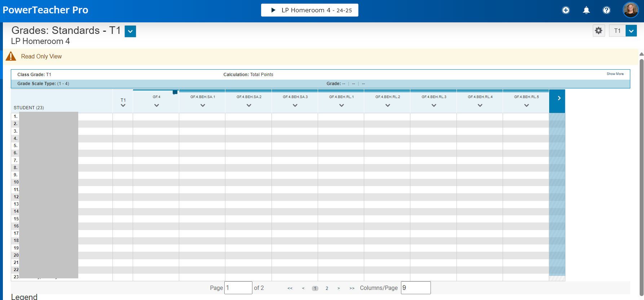Click the comment flag on GF.4 column
The height and width of the screenshot is (300, 644).
pyautogui.click(x=175, y=92)
